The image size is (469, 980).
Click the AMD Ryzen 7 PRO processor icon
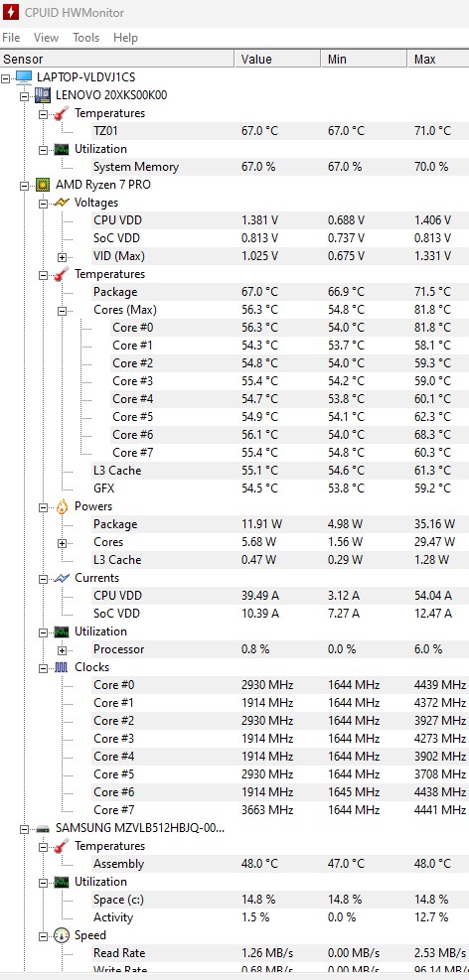42,185
